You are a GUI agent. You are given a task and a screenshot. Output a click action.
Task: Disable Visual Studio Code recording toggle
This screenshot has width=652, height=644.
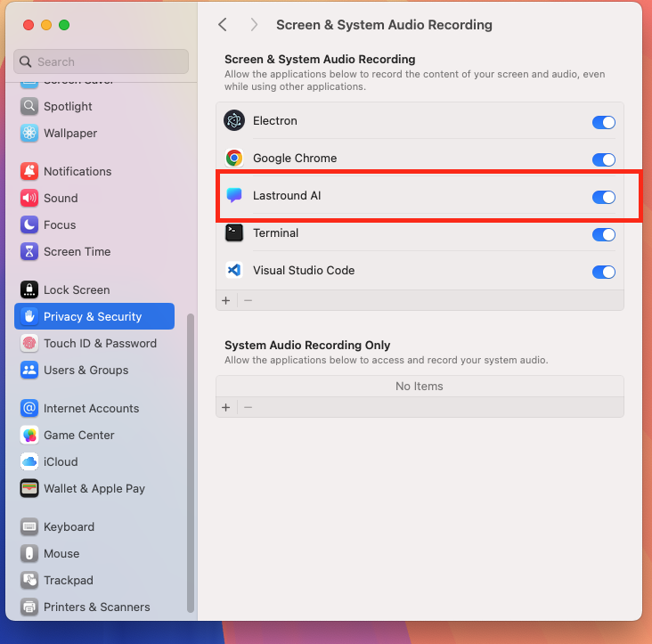[604, 272]
